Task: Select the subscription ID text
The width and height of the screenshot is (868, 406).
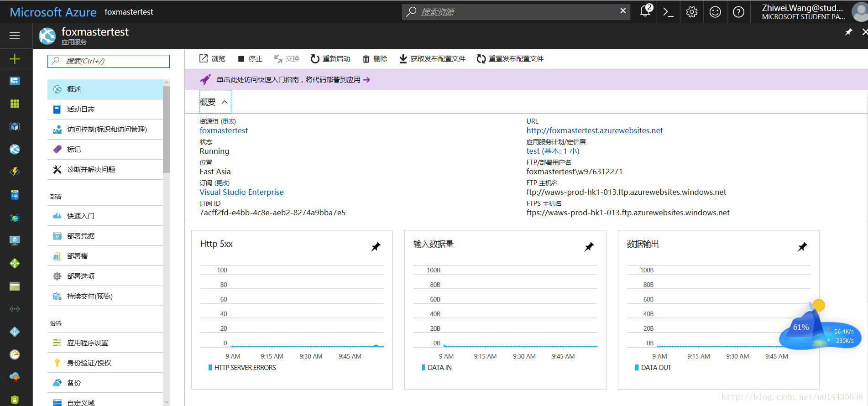Action: [272, 213]
